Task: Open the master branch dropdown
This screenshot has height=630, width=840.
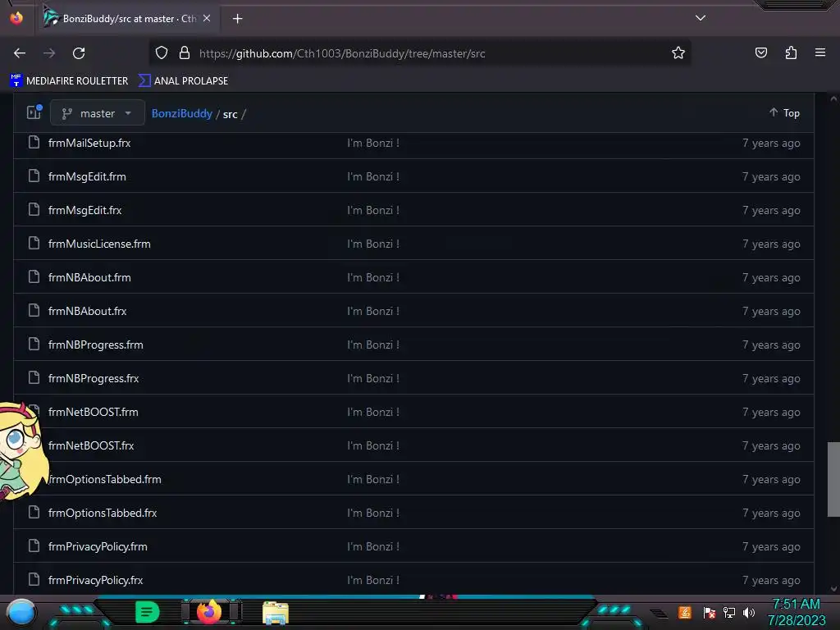Action: [98, 113]
